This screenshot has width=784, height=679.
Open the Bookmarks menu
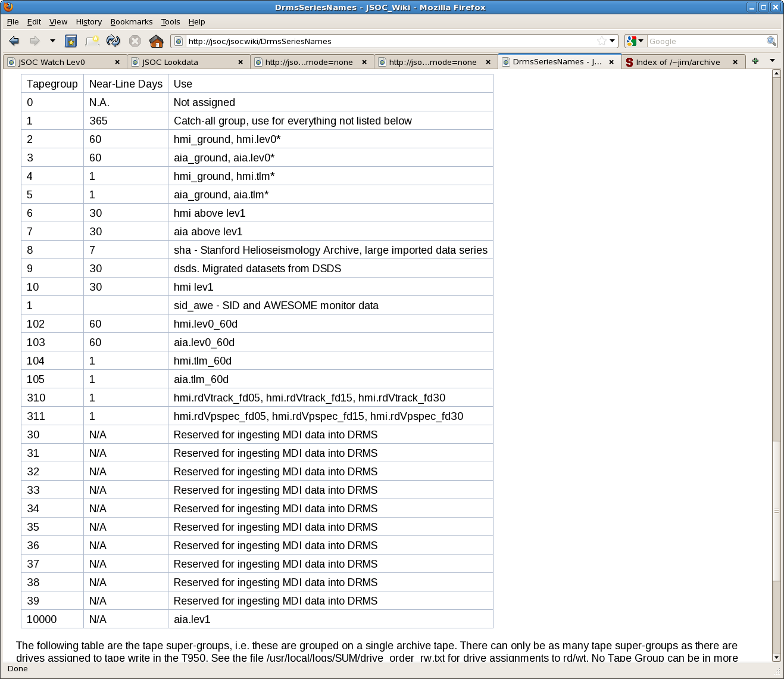(132, 22)
